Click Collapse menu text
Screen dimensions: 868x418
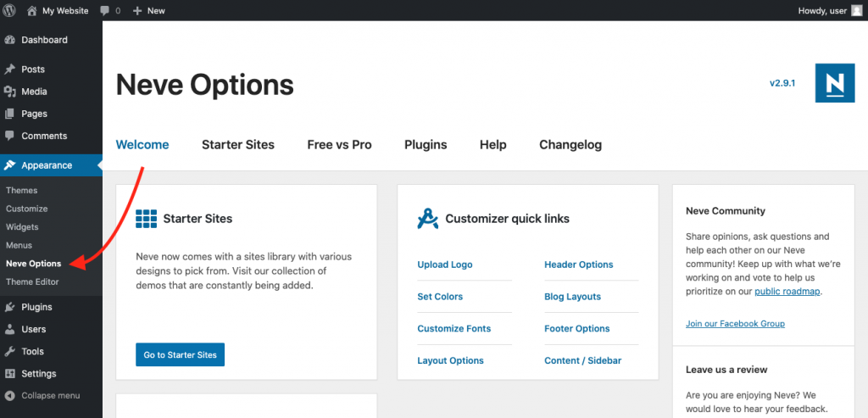coord(50,395)
